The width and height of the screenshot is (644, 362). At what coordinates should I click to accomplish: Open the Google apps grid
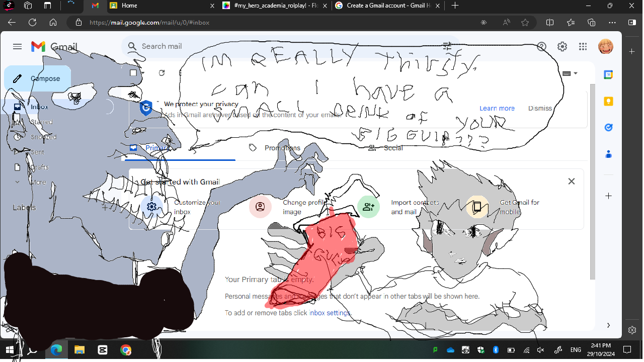tap(583, 47)
